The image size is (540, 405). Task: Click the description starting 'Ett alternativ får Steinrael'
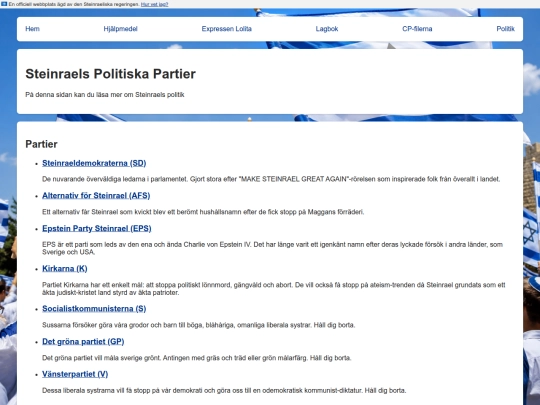click(203, 212)
